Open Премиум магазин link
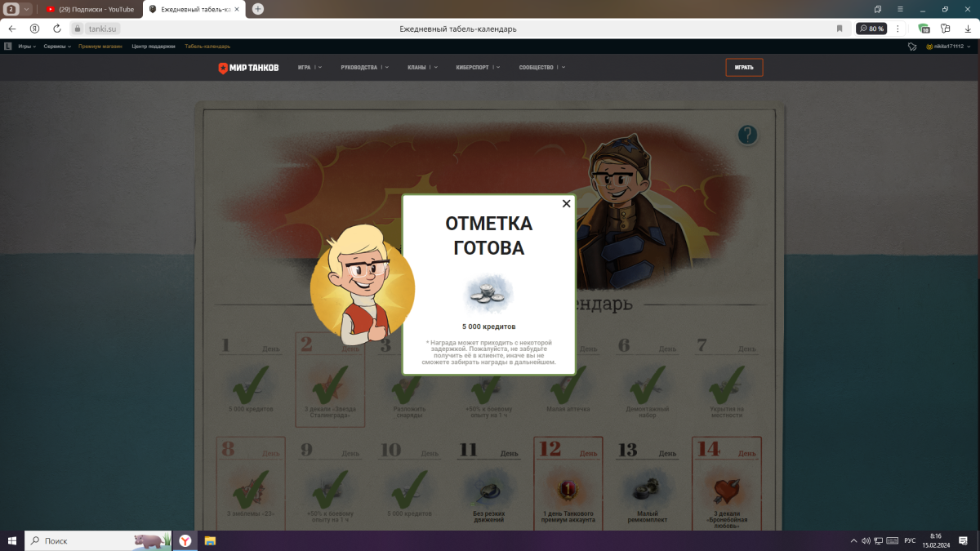 [x=101, y=47]
